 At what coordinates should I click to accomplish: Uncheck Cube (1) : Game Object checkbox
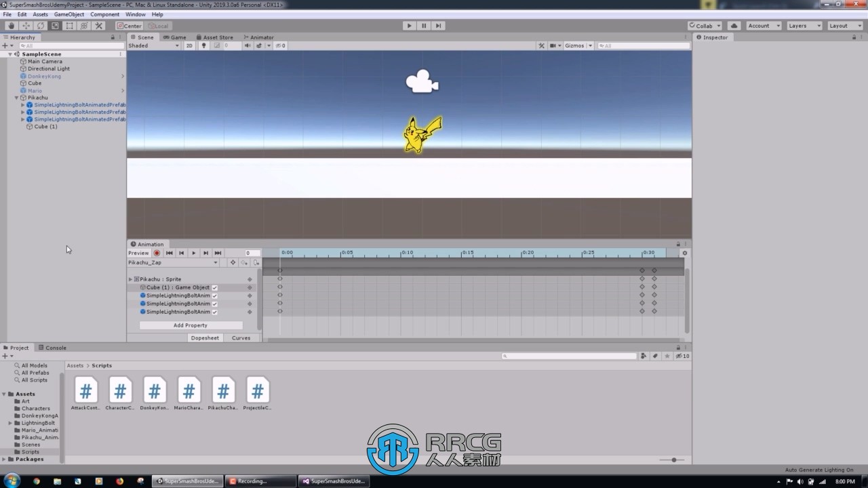215,287
